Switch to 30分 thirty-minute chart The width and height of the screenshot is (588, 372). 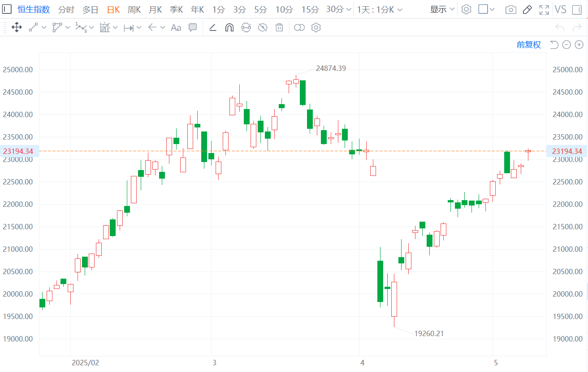335,9
